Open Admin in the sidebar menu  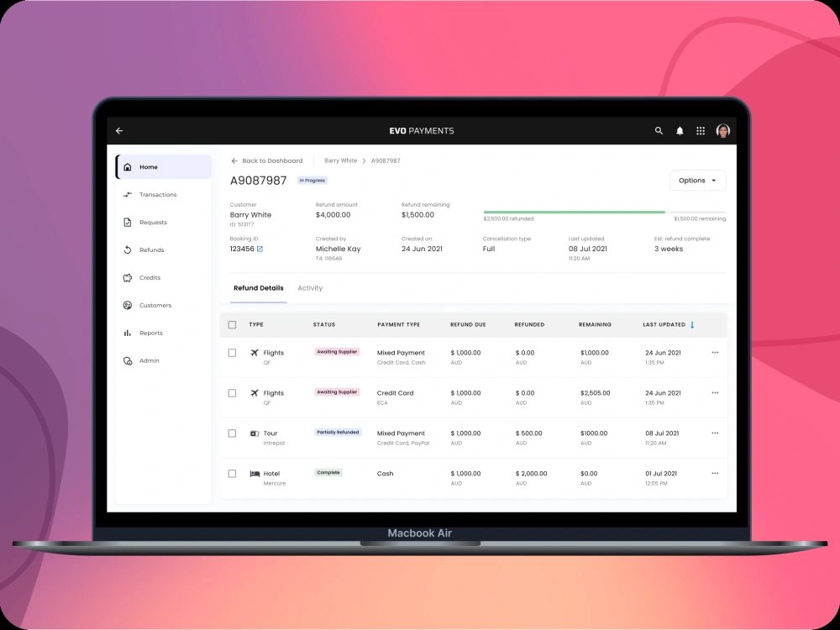click(164, 360)
